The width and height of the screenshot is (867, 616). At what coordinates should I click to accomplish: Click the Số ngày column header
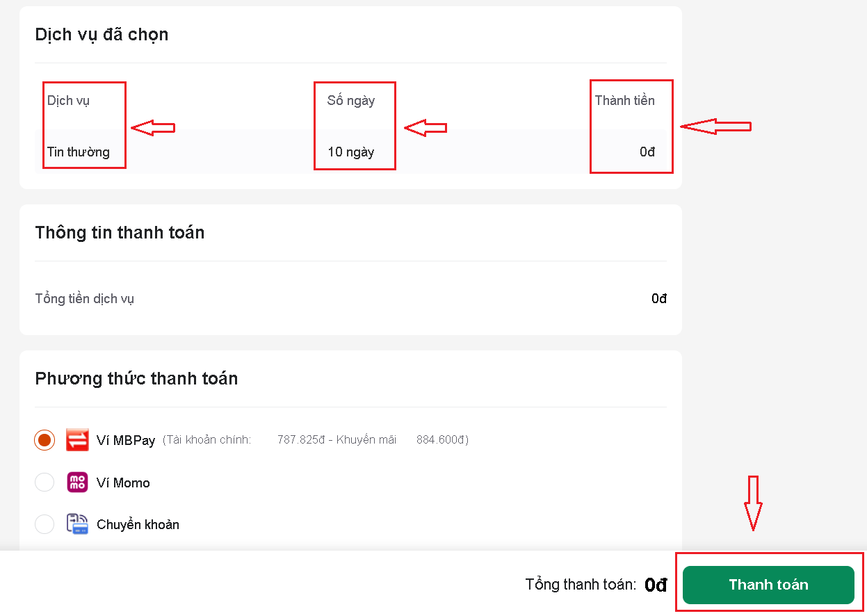coord(351,101)
